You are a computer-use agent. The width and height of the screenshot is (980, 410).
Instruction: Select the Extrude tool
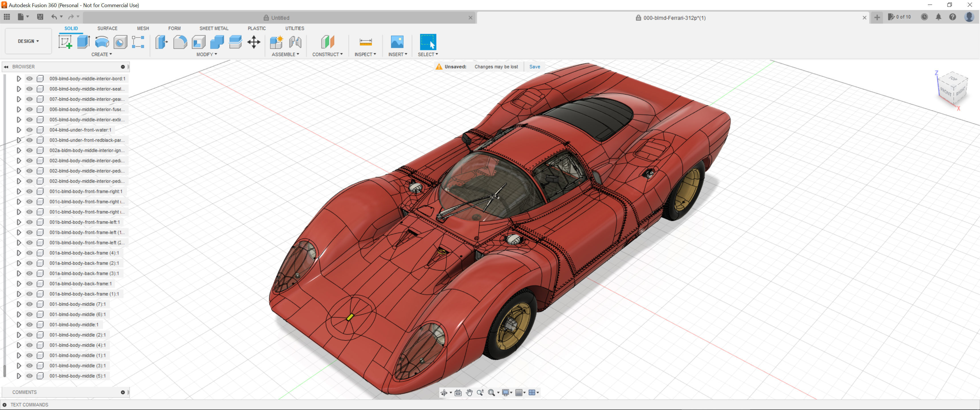click(x=83, y=42)
